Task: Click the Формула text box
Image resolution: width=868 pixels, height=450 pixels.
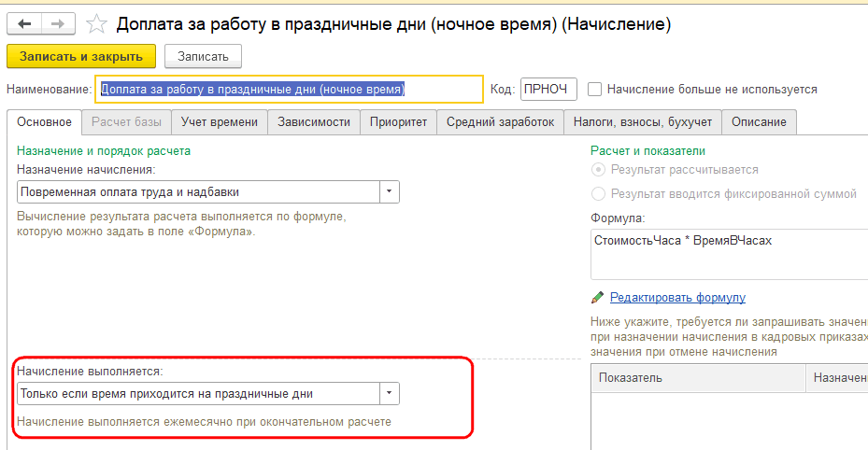Action: coord(729,255)
